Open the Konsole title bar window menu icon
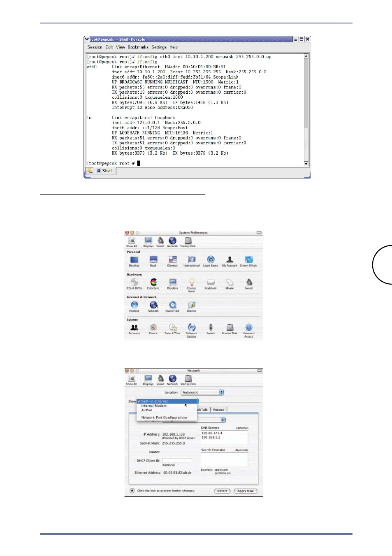The width and height of the screenshot is (392, 556). 87,39
